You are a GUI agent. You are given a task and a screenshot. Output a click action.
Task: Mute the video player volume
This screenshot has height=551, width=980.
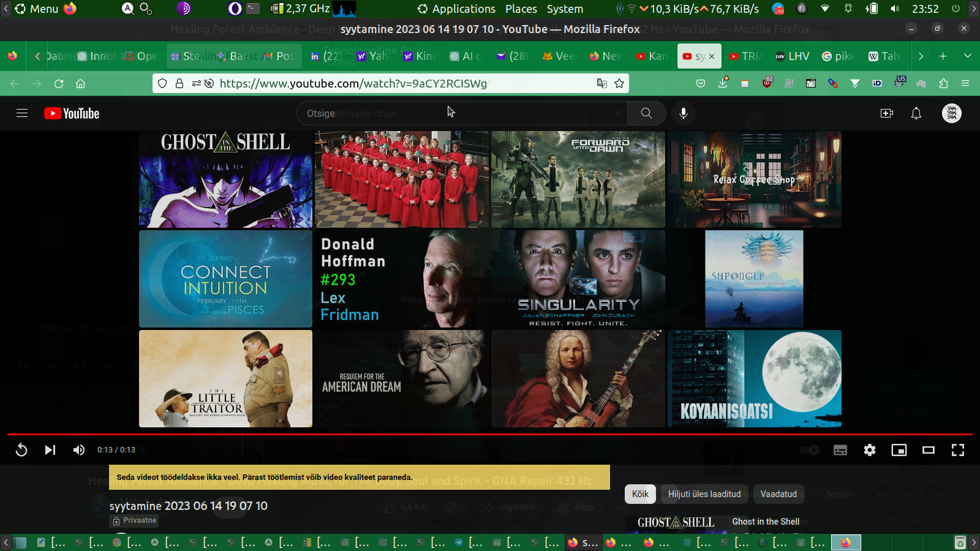(x=79, y=450)
